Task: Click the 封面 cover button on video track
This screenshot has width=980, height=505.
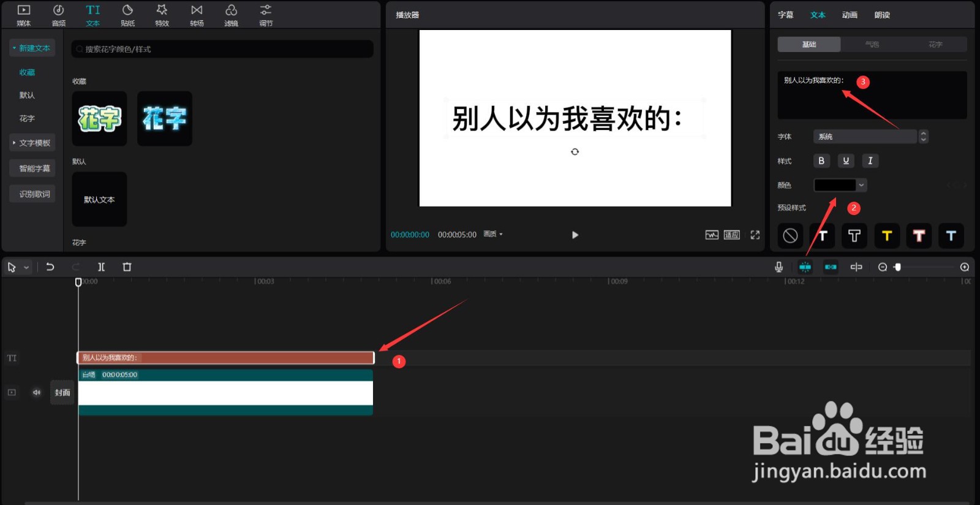Action: pyautogui.click(x=62, y=392)
